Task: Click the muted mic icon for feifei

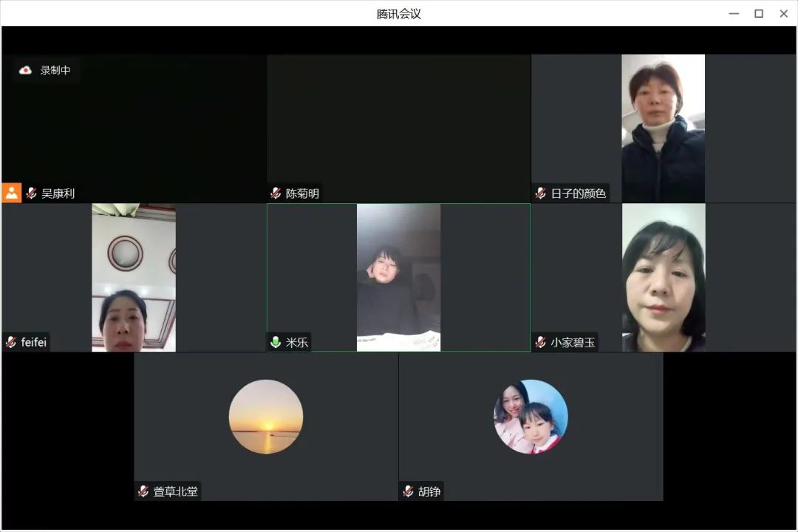Action: click(11, 342)
